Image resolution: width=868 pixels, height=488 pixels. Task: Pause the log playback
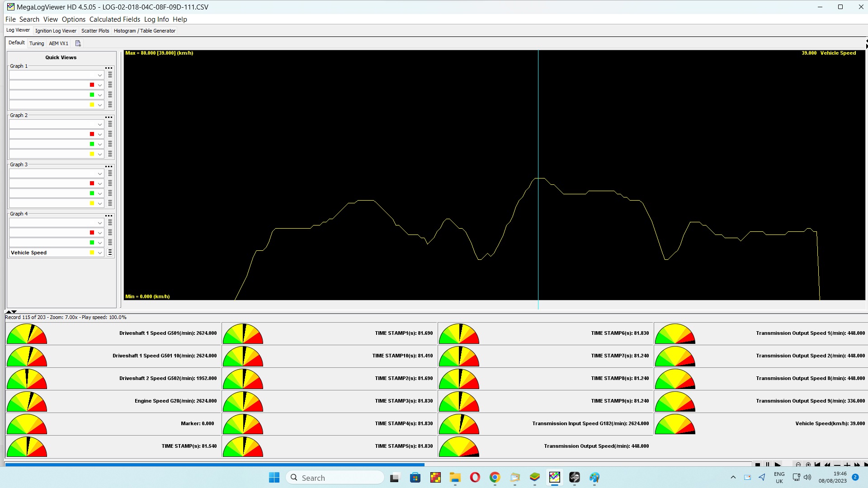pos(768,465)
